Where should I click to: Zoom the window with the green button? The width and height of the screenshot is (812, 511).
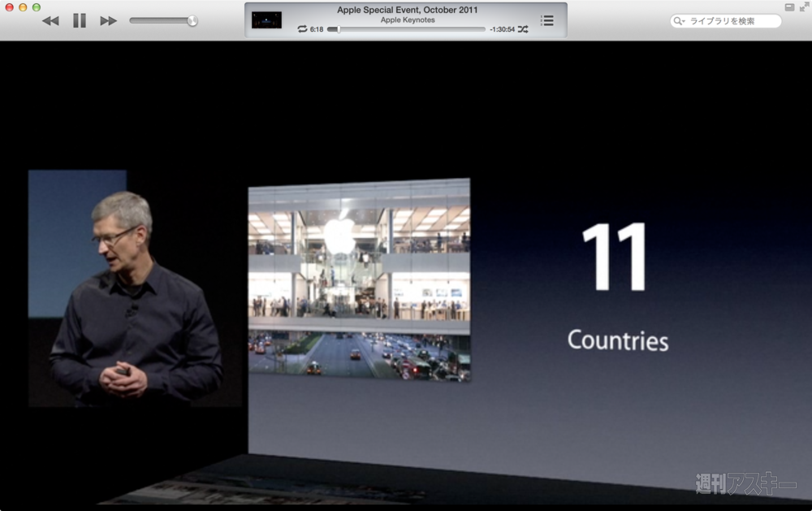click(x=37, y=7)
